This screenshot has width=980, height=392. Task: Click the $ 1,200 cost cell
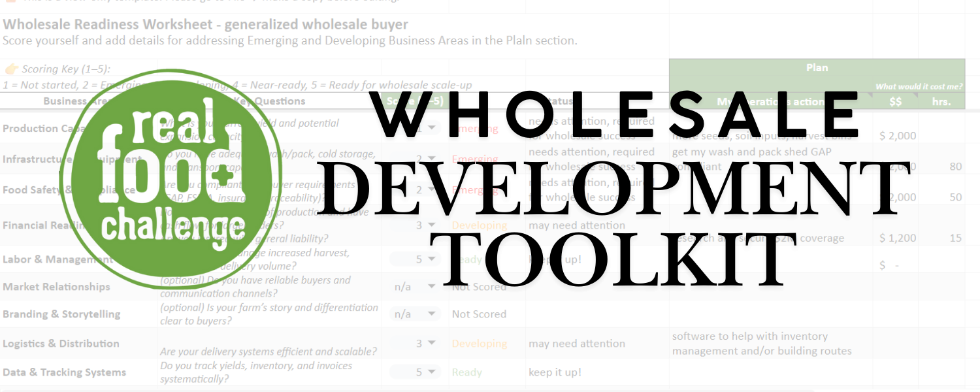(x=898, y=238)
